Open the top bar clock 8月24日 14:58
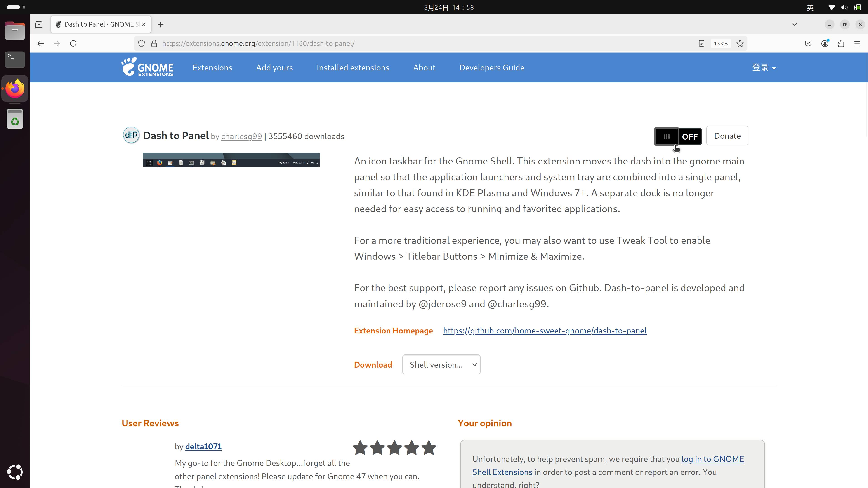 449,7
